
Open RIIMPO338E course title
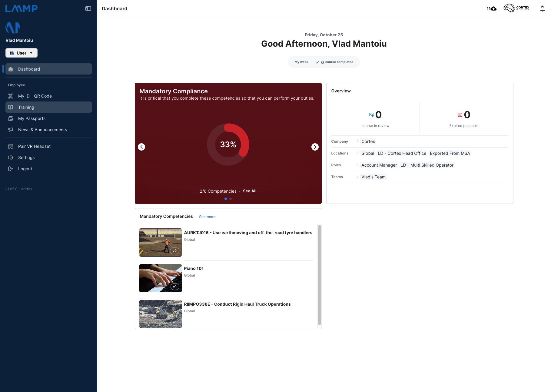click(237, 304)
